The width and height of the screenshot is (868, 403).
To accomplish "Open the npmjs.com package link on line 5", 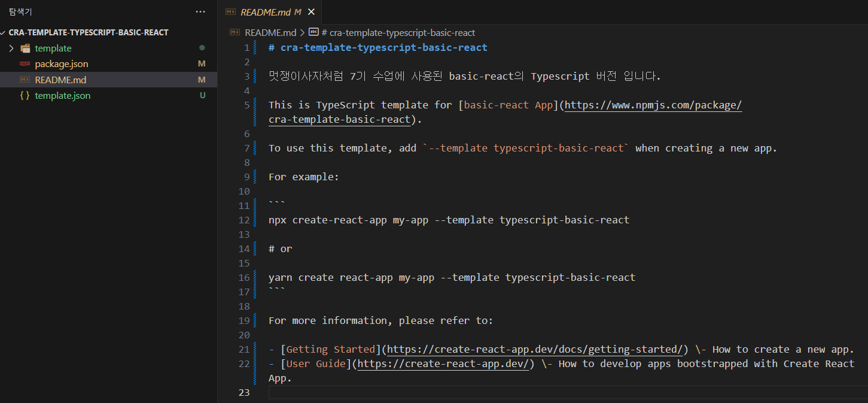I will 653,105.
